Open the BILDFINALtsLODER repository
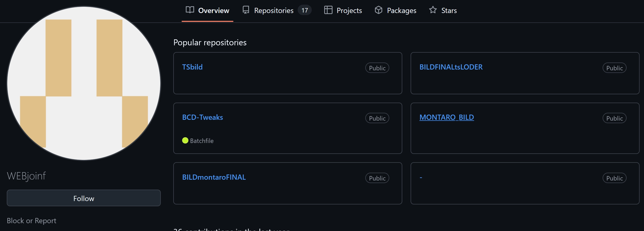644x231 pixels. click(x=451, y=67)
